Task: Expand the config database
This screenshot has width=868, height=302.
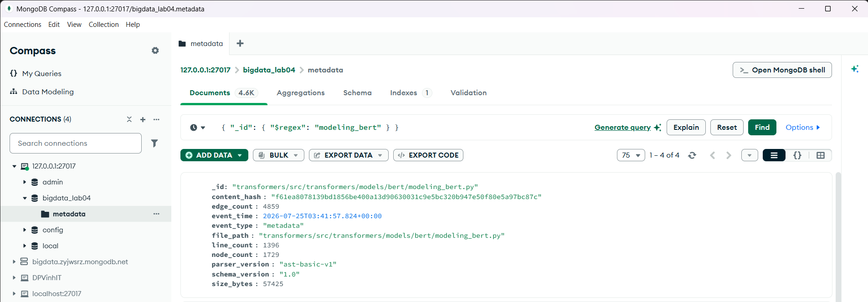Action: (x=25, y=230)
